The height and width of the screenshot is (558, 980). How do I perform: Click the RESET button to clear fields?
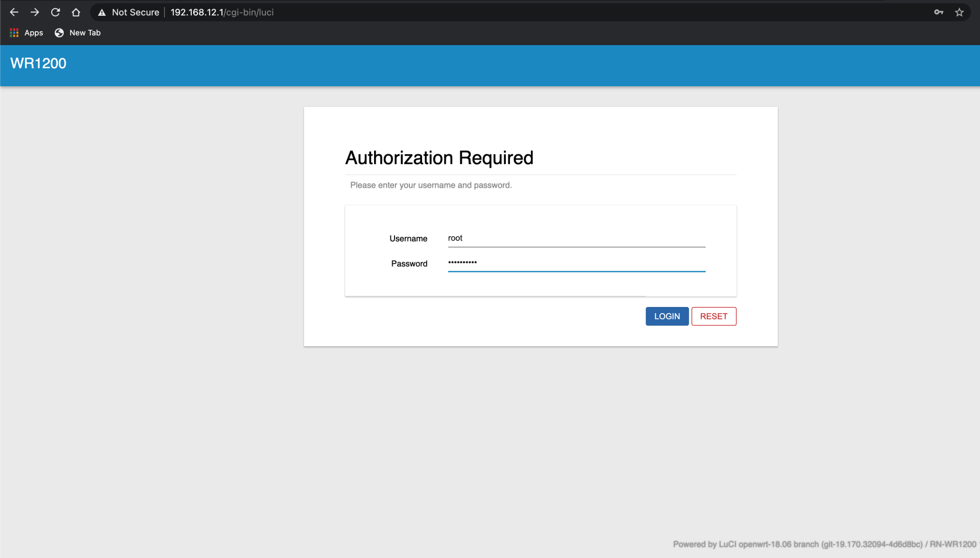click(x=714, y=316)
